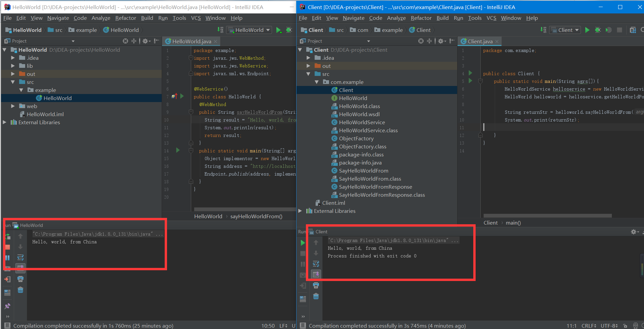Toggle soft wraps in Client console
Screen dimensions: 644x329
point(316,264)
